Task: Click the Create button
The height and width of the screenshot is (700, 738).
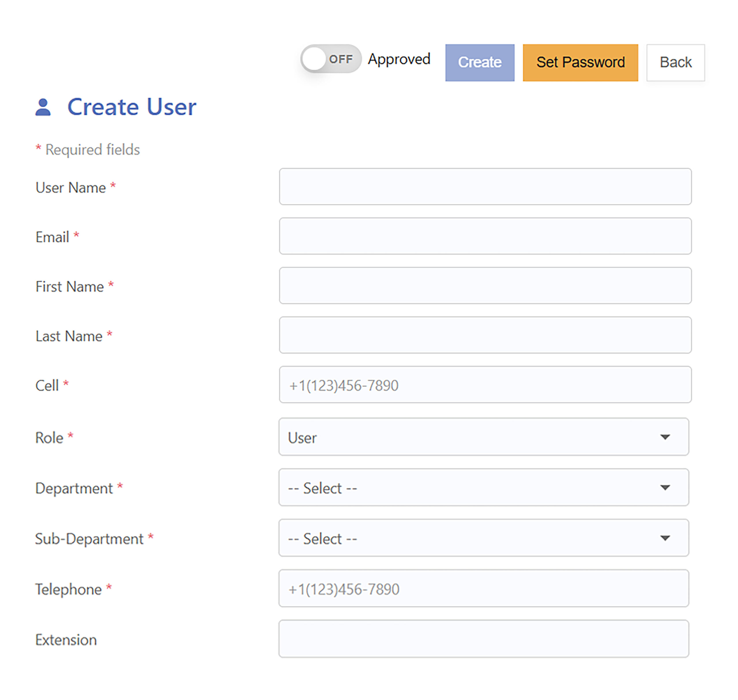Action: pyautogui.click(x=479, y=62)
